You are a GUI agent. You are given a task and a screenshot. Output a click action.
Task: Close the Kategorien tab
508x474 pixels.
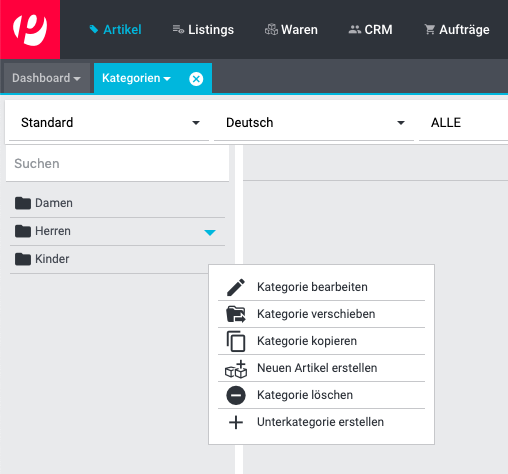[x=196, y=79]
